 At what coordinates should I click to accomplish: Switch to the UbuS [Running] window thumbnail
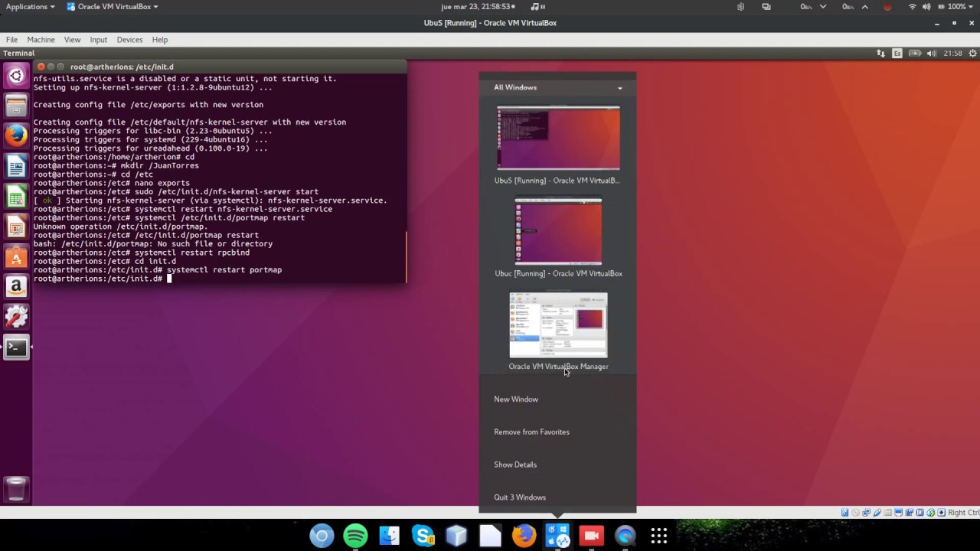point(558,138)
